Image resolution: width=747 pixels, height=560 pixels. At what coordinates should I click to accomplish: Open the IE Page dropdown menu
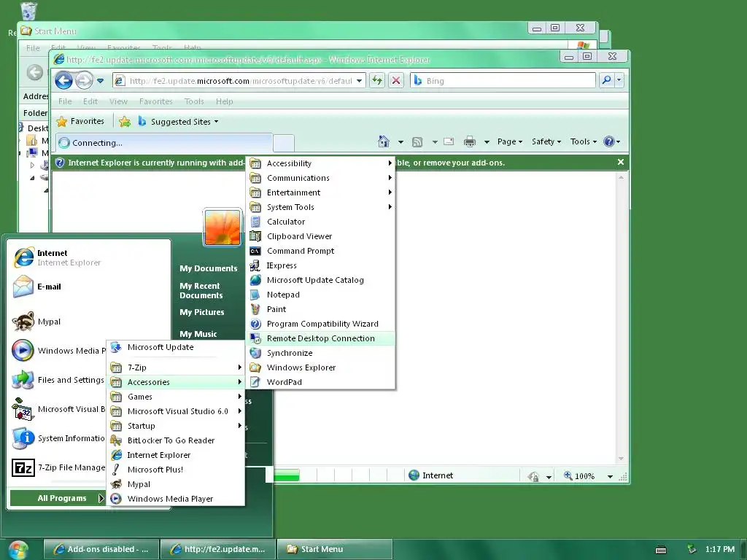[x=510, y=141]
